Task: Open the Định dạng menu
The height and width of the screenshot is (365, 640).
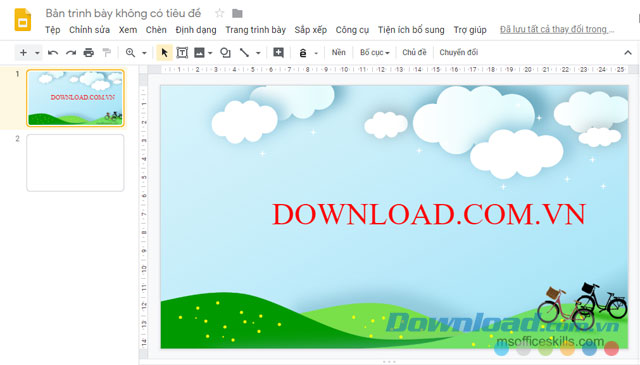Action: [x=196, y=30]
